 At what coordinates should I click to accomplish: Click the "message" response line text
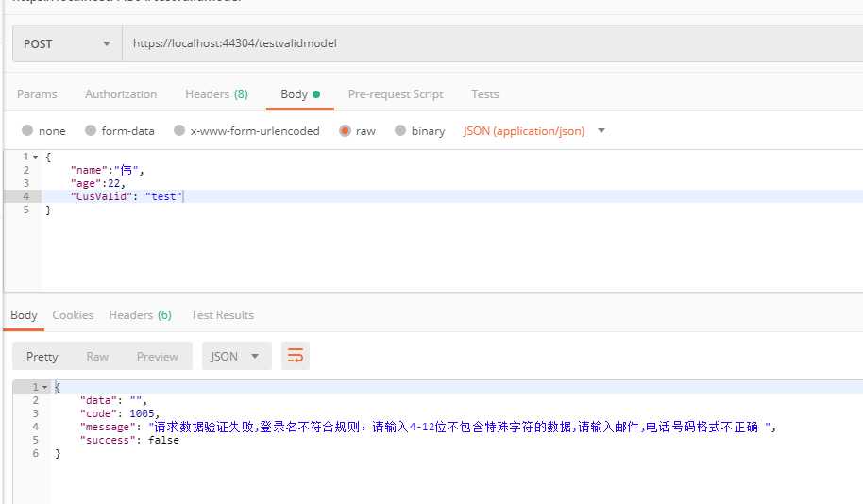[428, 427]
